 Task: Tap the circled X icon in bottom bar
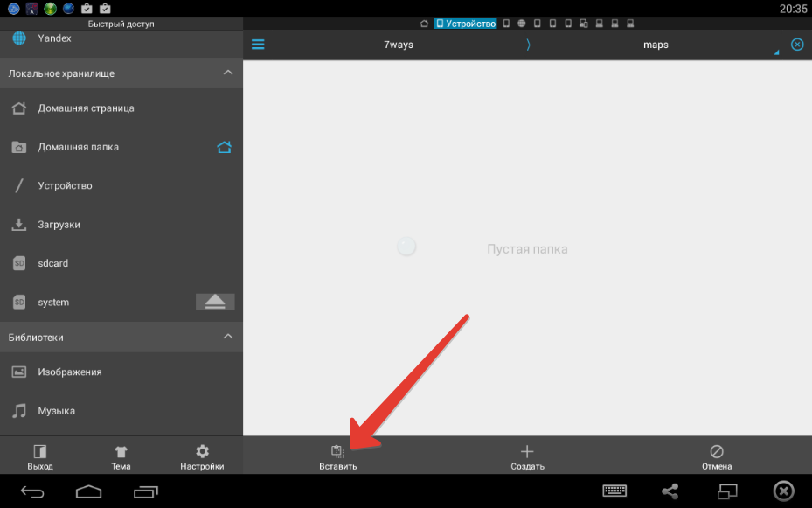(x=783, y=491)
